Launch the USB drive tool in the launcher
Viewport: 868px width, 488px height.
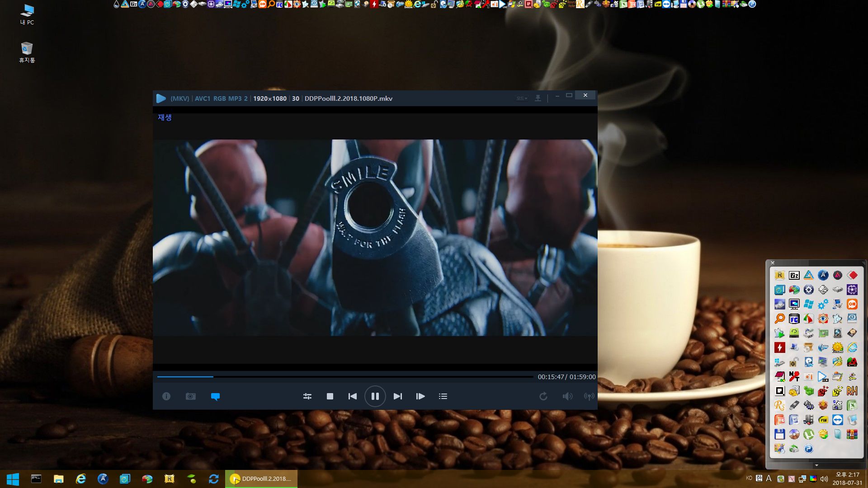click(x=794, y=405)
